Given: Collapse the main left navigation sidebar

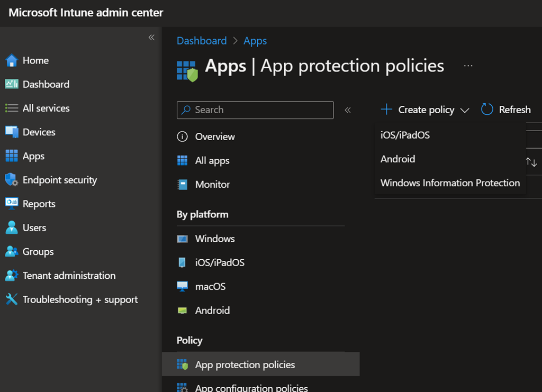Looking at the screenshot, I should (x=151, y=38).
